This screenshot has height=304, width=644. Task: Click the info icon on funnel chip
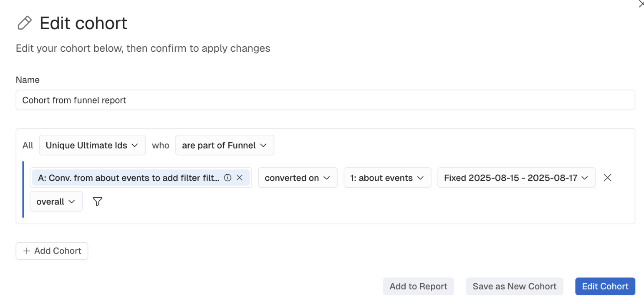tap(227, 178)
